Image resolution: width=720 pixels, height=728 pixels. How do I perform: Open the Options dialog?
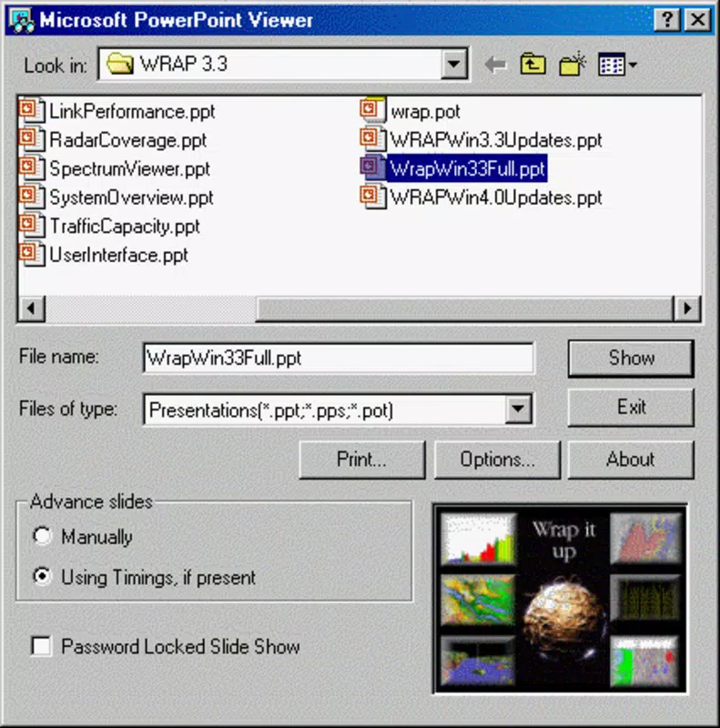point(497,460)
